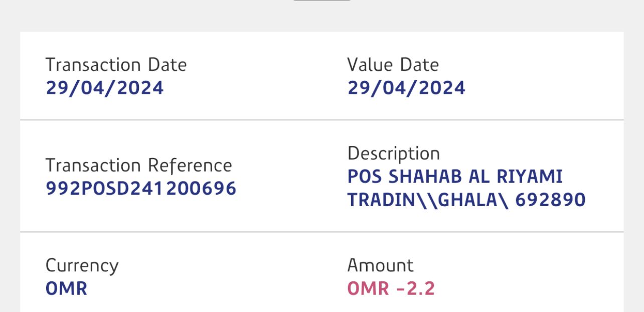Select code 692890 in the description
Viewport: 644px width, 312px height.
pyautogui.click(x=550, y=200)
